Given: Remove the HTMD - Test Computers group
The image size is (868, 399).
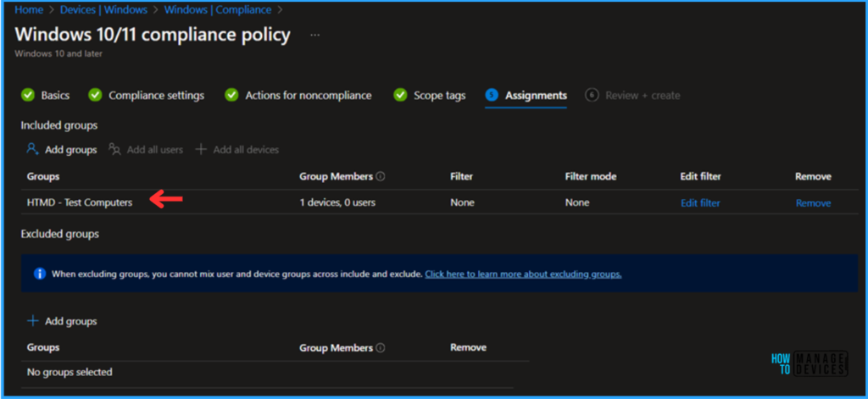Looking at the screenshot, I should [x=813, y=203].
